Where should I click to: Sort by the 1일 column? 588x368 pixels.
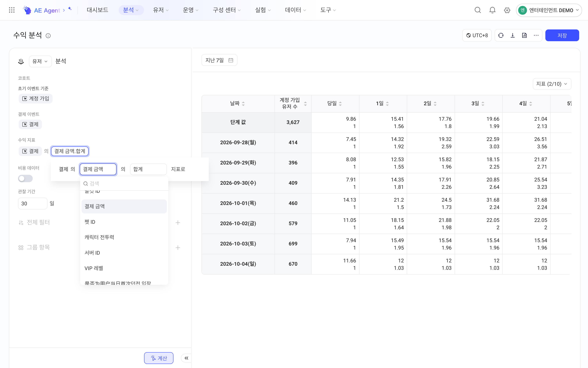coord(387,104)
